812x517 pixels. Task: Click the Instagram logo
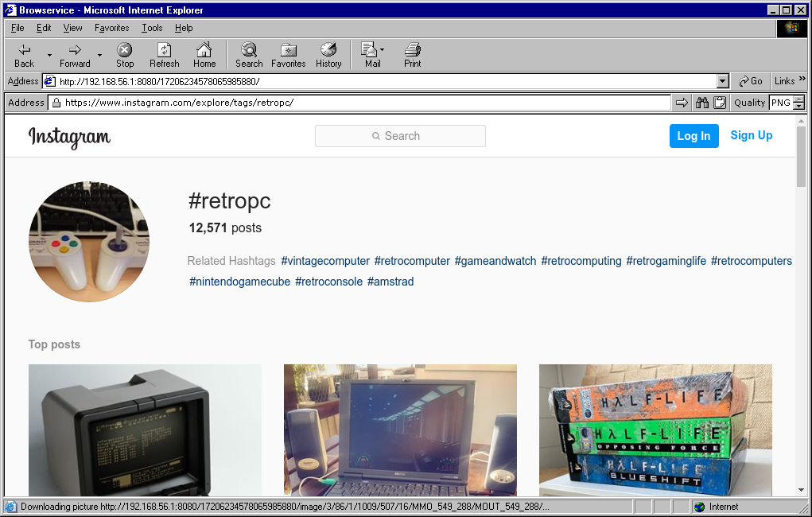(x=69, y=138)
